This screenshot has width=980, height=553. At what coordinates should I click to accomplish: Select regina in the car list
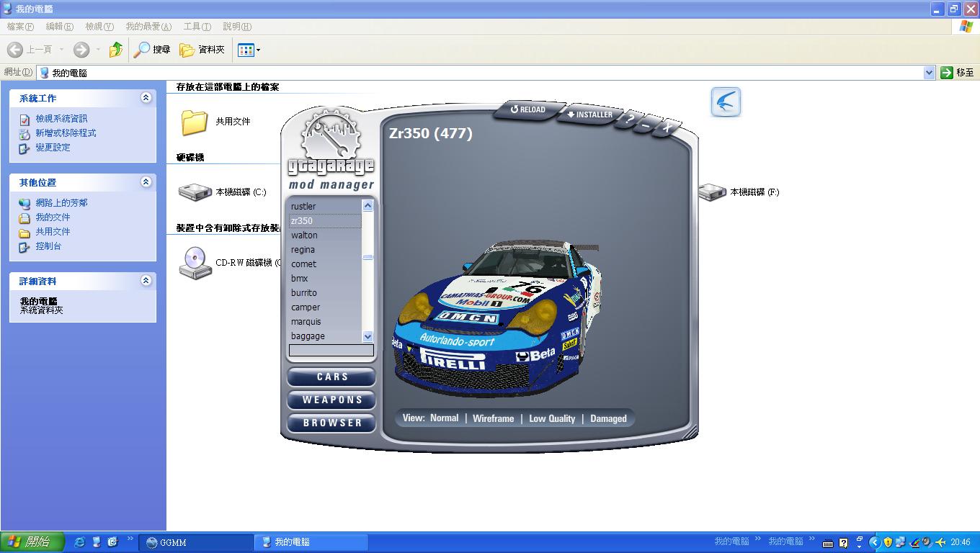pos(325,250)
